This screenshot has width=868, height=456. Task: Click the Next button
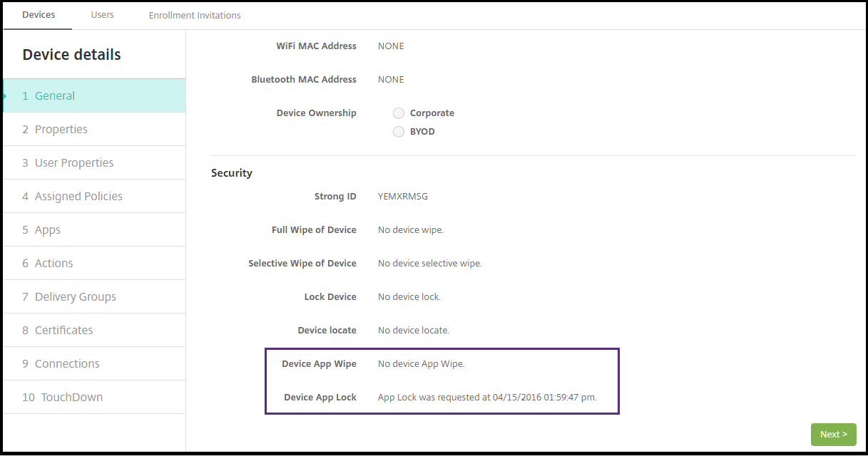833,435
